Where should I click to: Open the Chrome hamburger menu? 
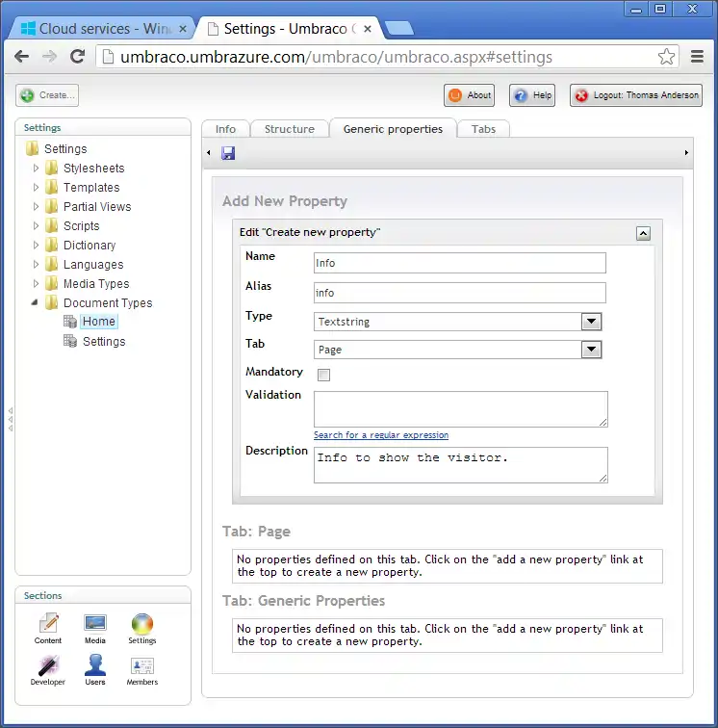[697, 57]
